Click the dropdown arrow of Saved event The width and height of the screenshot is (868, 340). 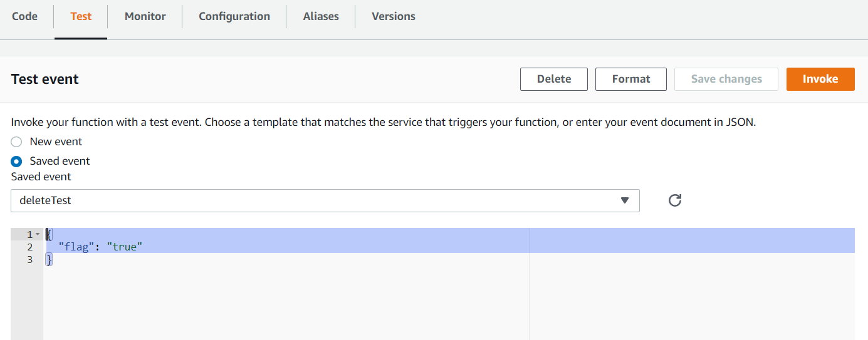pyautogui.click(x=624, y=200)
